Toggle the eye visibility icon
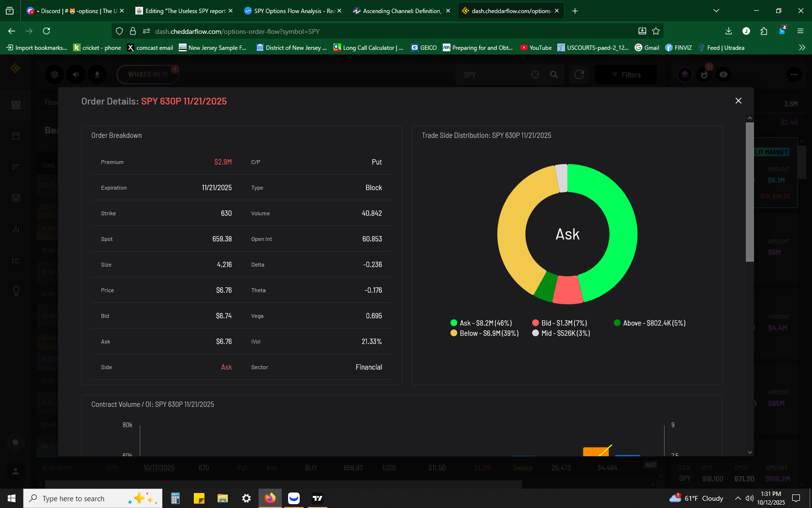Screen dimensions: 812x508 point(724,75)
